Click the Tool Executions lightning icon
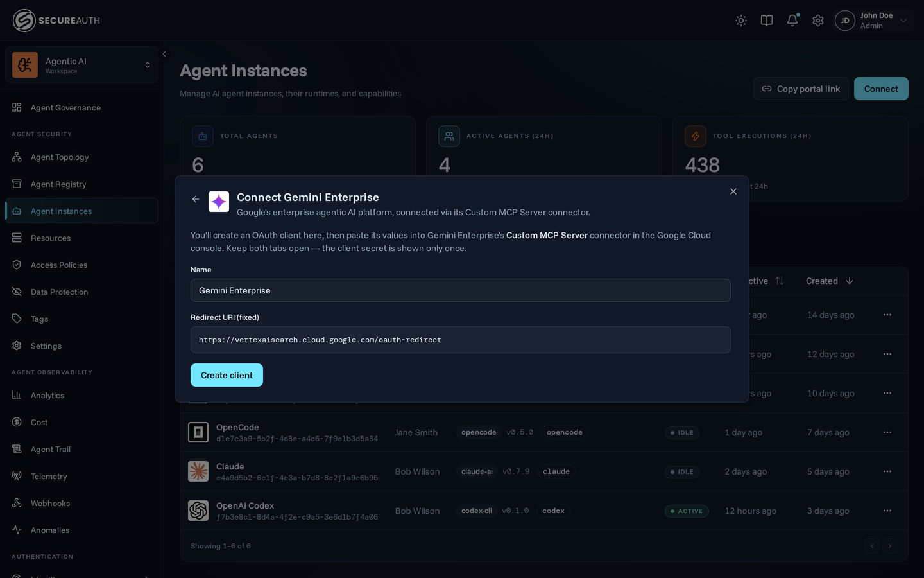Image resolution: width=924 pixels, height=578 pixels. (x=696, y=136)
